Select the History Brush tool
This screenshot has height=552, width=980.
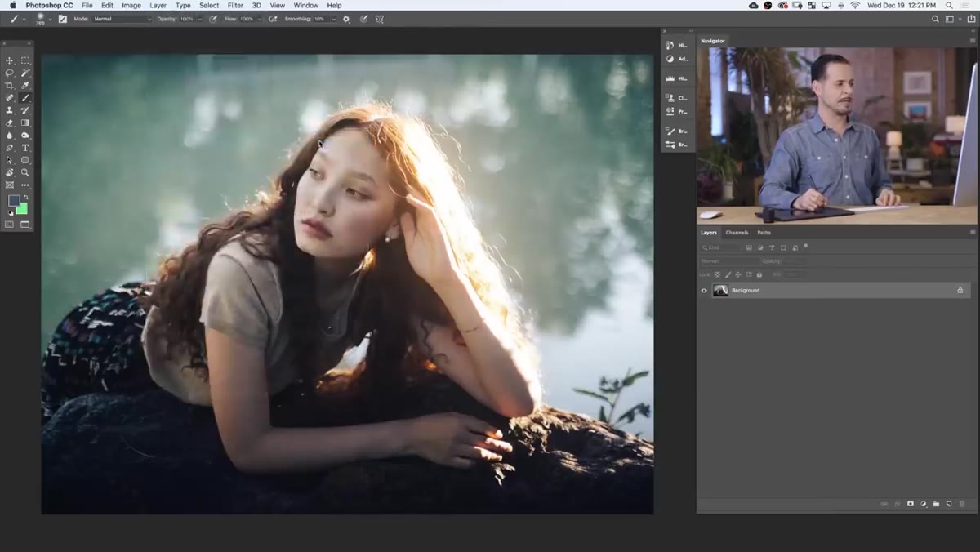click(25, 110)
